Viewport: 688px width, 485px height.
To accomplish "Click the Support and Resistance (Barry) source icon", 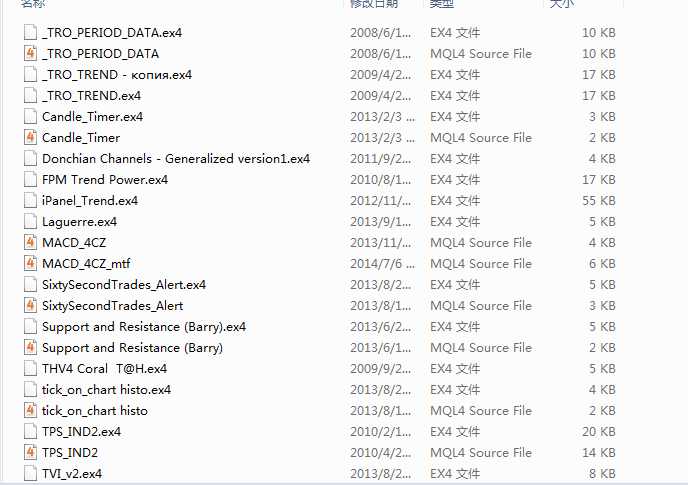I will coord(30,348).
